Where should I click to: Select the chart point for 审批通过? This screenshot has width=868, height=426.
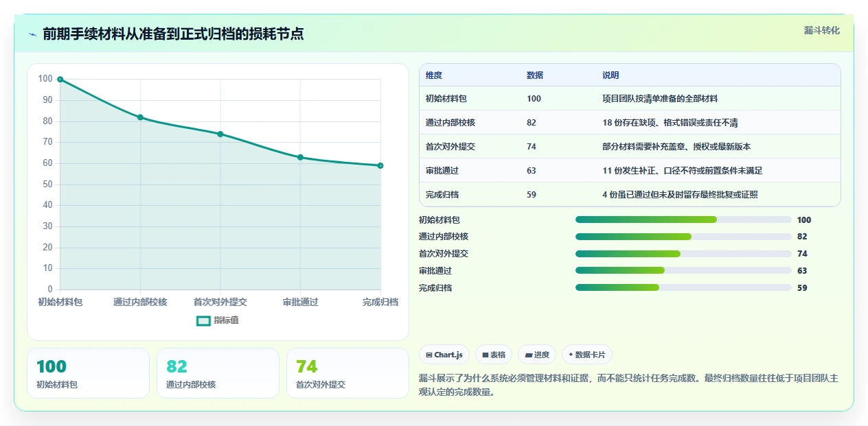[300, 157]
